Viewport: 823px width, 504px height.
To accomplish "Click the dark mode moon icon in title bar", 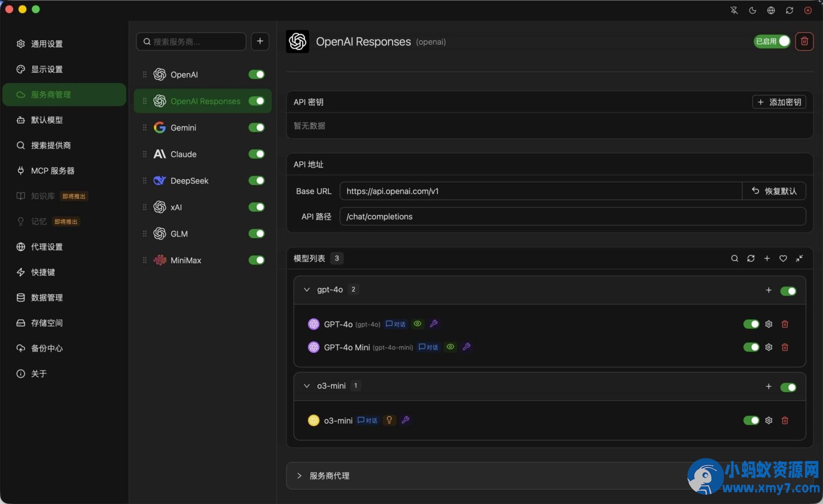I will [x=752, y=10].
